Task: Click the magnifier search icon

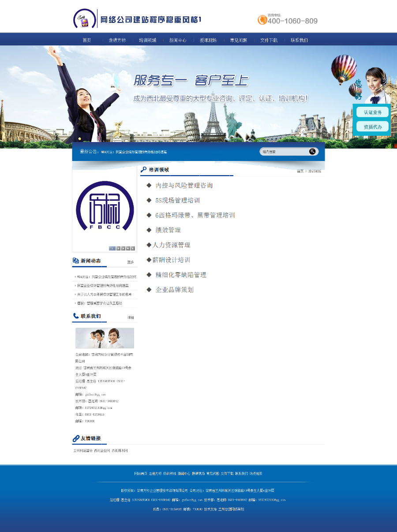Action: click(312, 151)
